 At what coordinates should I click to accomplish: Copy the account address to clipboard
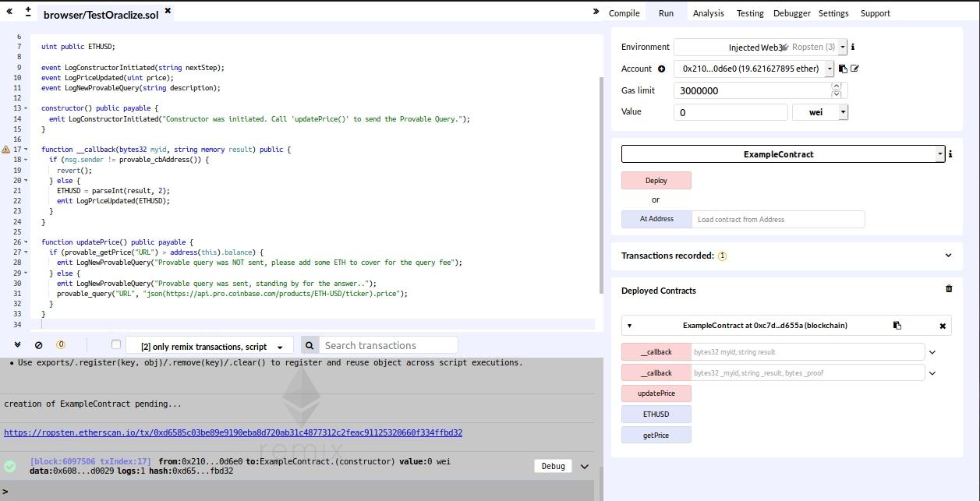843,69
